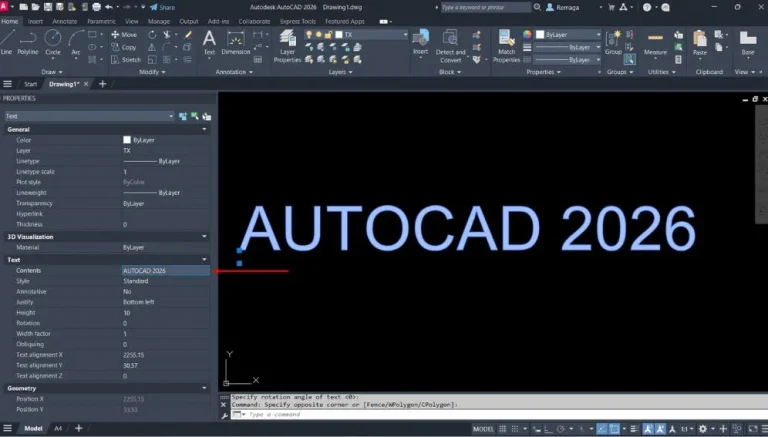Image resolution: width=768 pixels, height=437 pixels.
Task: Click the Stretch tool
Action: coord(126,60)
